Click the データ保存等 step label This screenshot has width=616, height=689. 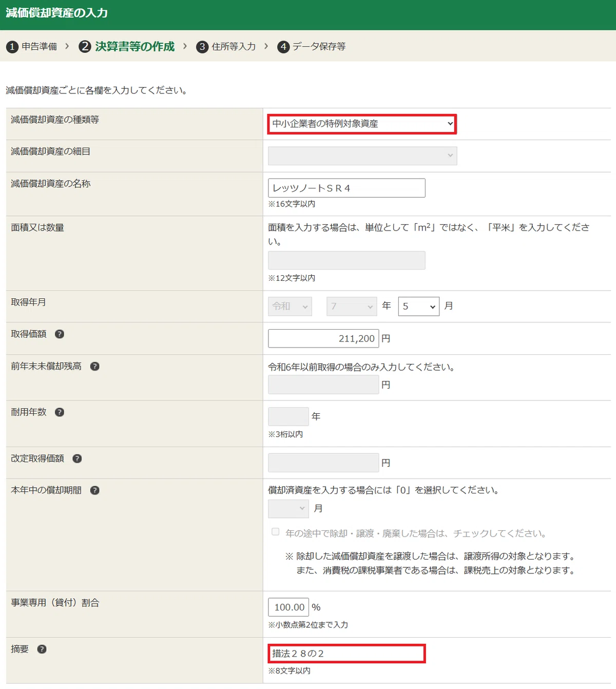(x=319, y=47)
